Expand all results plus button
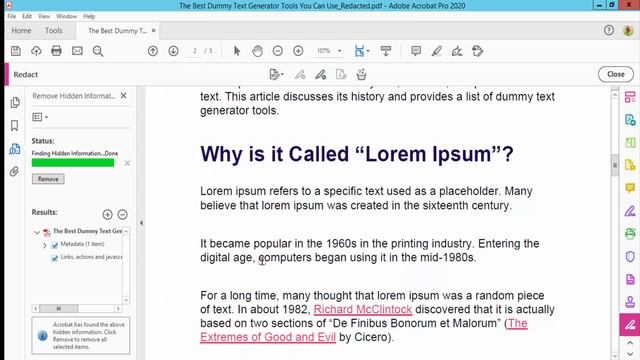Image resolution: width=640 pixels, height=360 pixels. tap(107, 214)
